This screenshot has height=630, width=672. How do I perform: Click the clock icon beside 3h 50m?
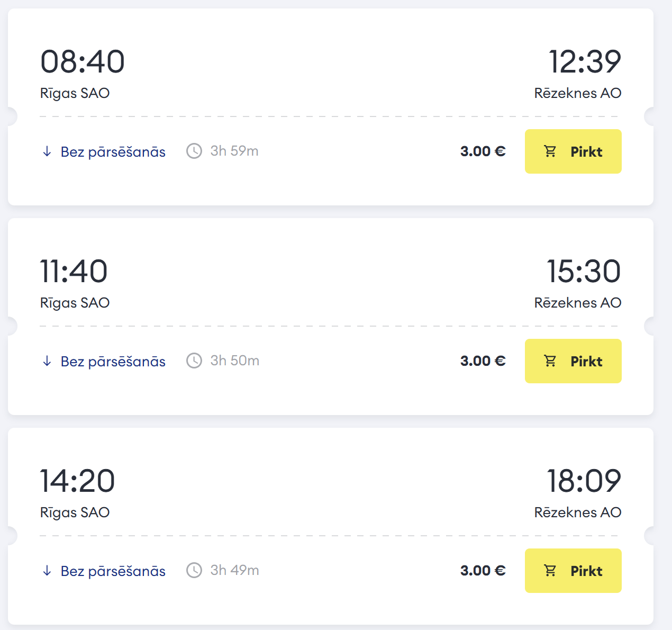pyautogui.click(x=194, y=361)
